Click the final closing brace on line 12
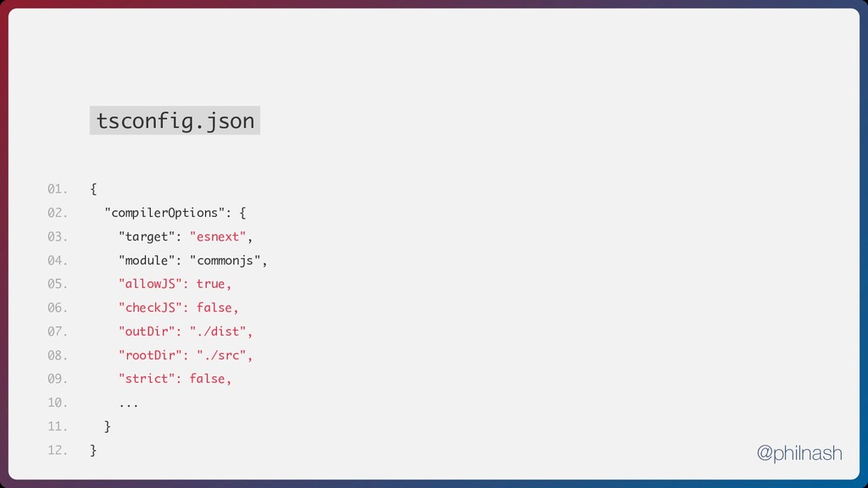 (x=93, y=450)
